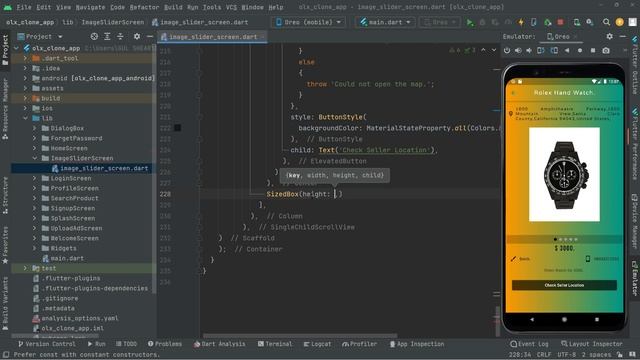This screenshot has width=640, height=360.
Task: Collapse the olx_clone_app root folder
Action: 17,48
